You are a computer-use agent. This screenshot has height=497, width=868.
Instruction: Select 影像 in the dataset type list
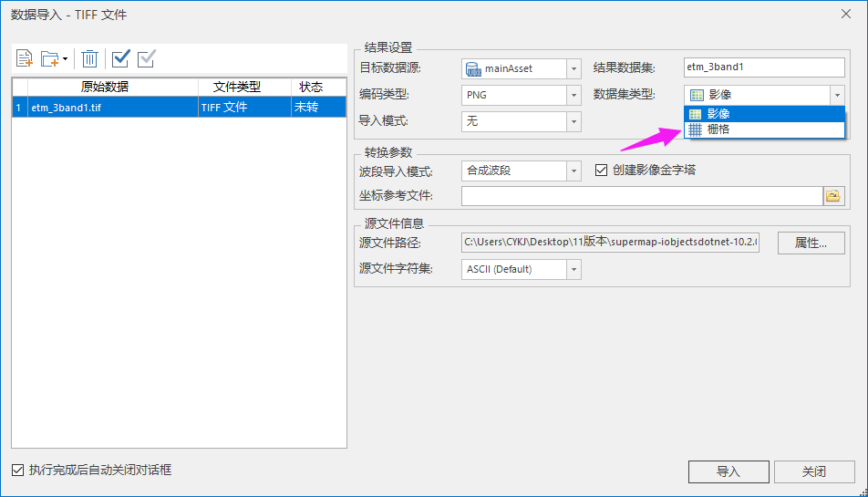764,114
